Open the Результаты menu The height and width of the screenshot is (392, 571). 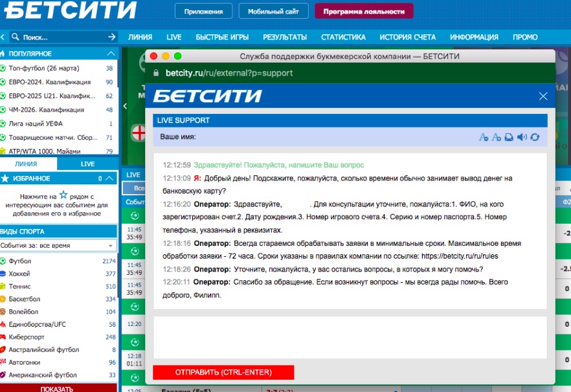(285, 37)
